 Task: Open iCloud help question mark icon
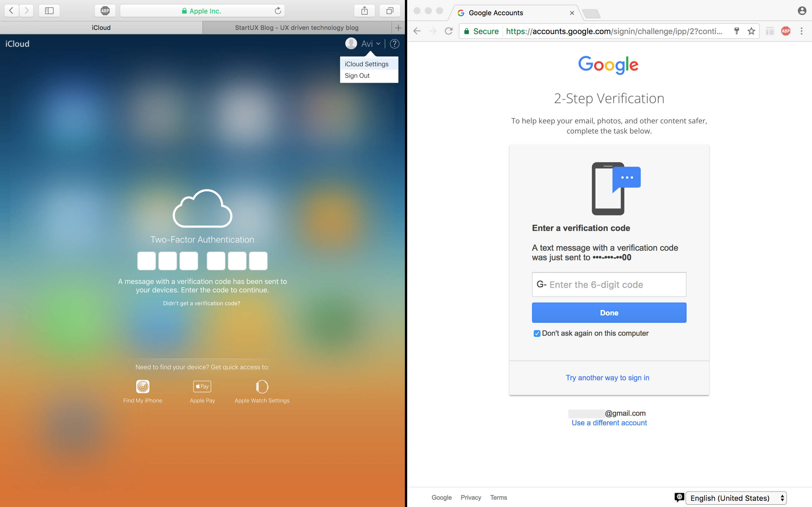(x=394, y=44)
